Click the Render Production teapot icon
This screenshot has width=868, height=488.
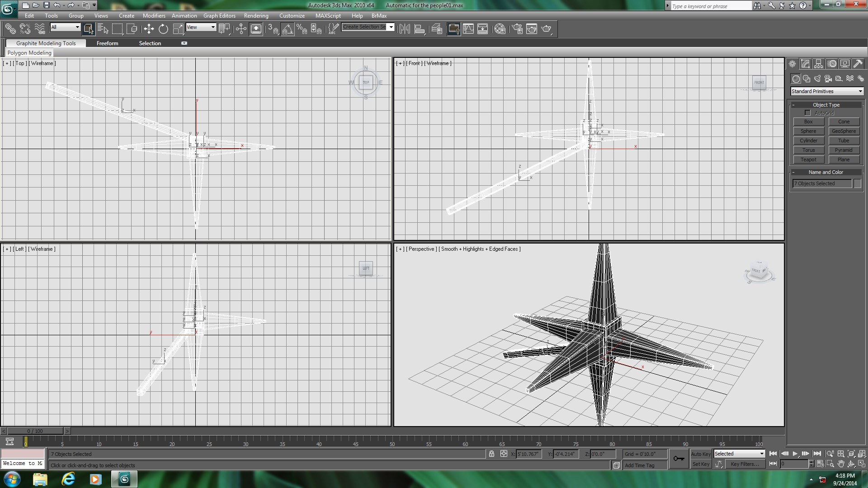click(x=547, y=29)
